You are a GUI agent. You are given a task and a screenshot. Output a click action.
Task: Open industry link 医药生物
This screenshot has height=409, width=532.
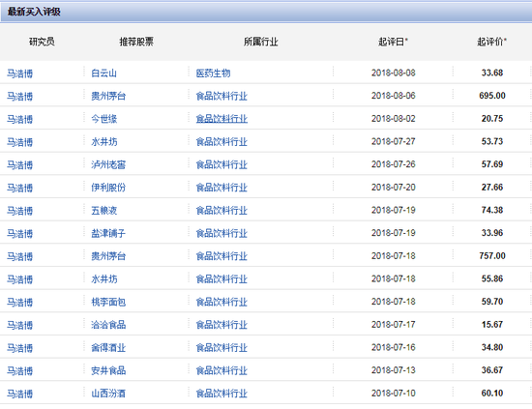pos(213,73)
